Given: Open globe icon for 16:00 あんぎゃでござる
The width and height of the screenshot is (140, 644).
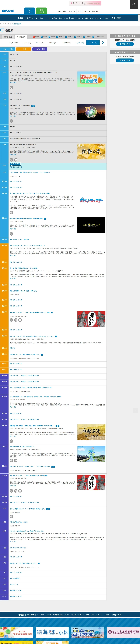Looking at the screenshot, I should point(11,320).
